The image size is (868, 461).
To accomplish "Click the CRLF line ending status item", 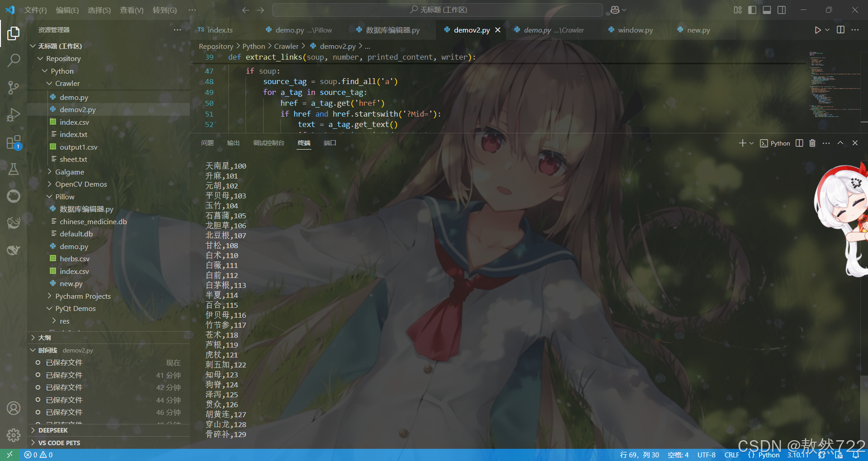I will tap(731, 455).
